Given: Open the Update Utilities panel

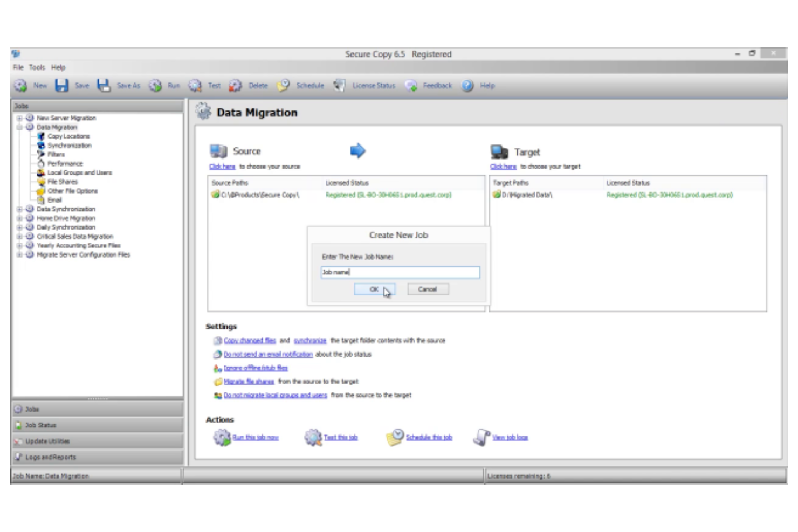Looking at the screenshot, I should [x=98, y=441].
